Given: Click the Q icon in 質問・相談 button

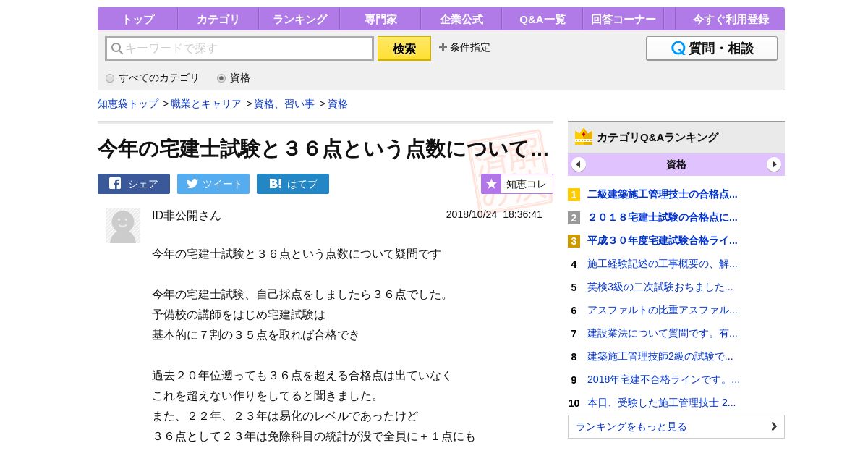Looking at the screenshot, I should [x=678, y=48].
